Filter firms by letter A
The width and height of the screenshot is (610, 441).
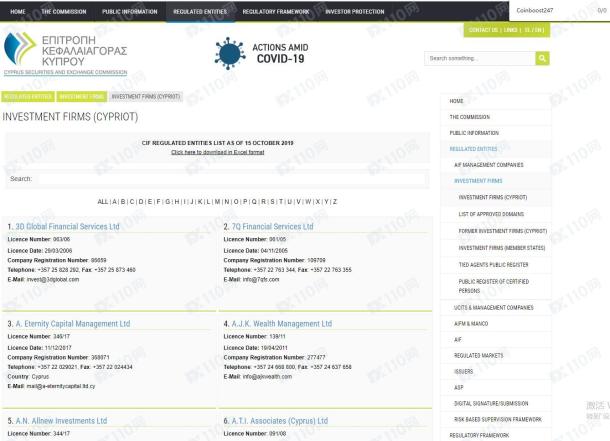click(x=114, y=201)
